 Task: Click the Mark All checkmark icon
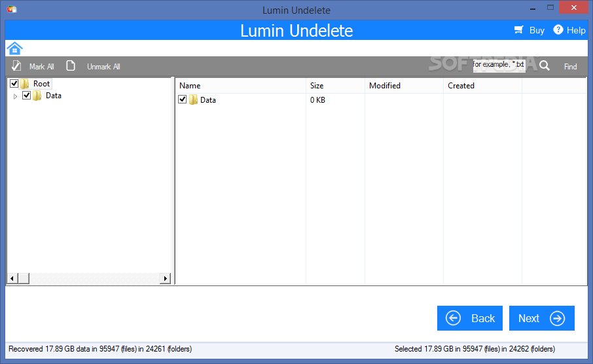(x=16, y=66)
